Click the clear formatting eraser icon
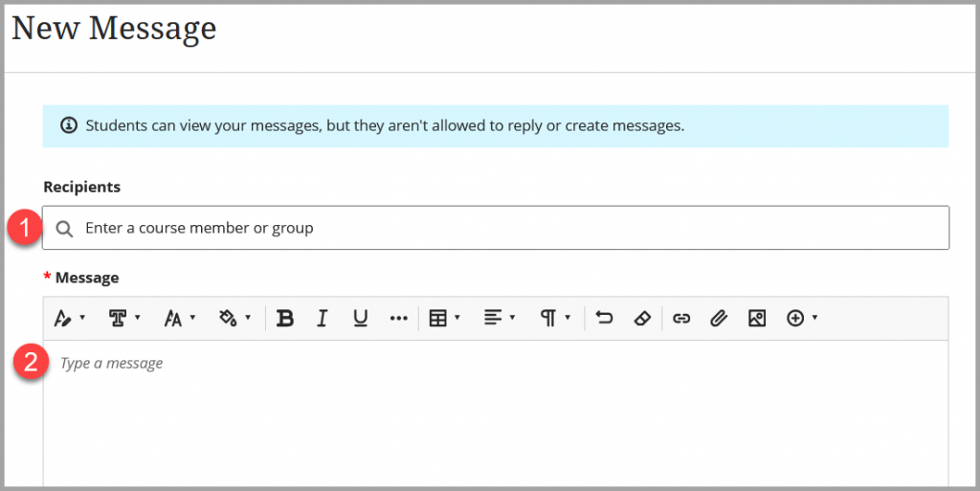The height and width of the screenshot is (491, 980). tap(642, 319)
